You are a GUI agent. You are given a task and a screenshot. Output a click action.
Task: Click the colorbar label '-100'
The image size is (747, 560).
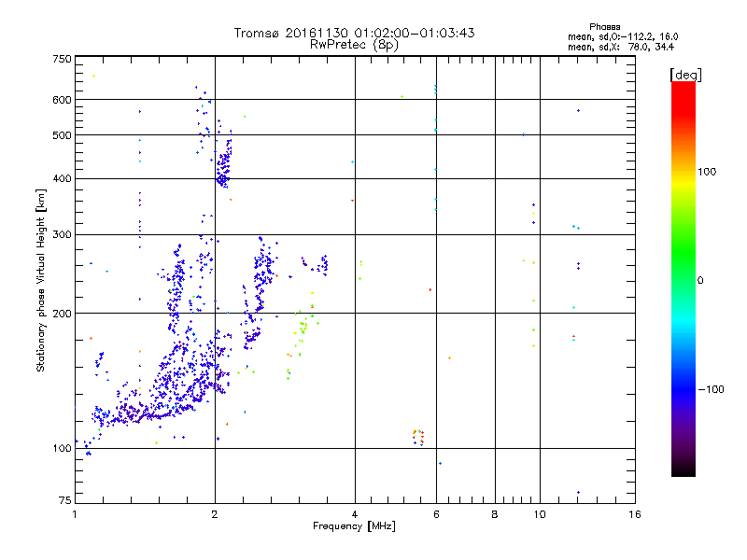(711, 389)
